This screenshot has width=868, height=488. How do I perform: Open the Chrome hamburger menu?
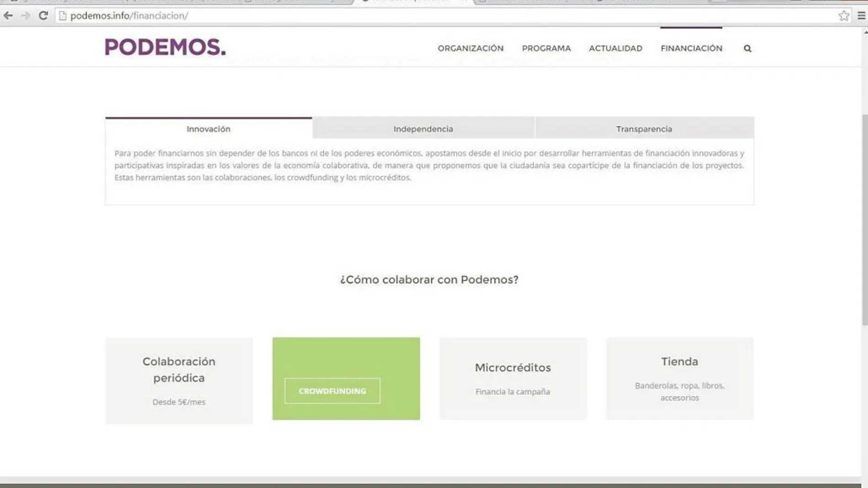(x=861, y=16)
